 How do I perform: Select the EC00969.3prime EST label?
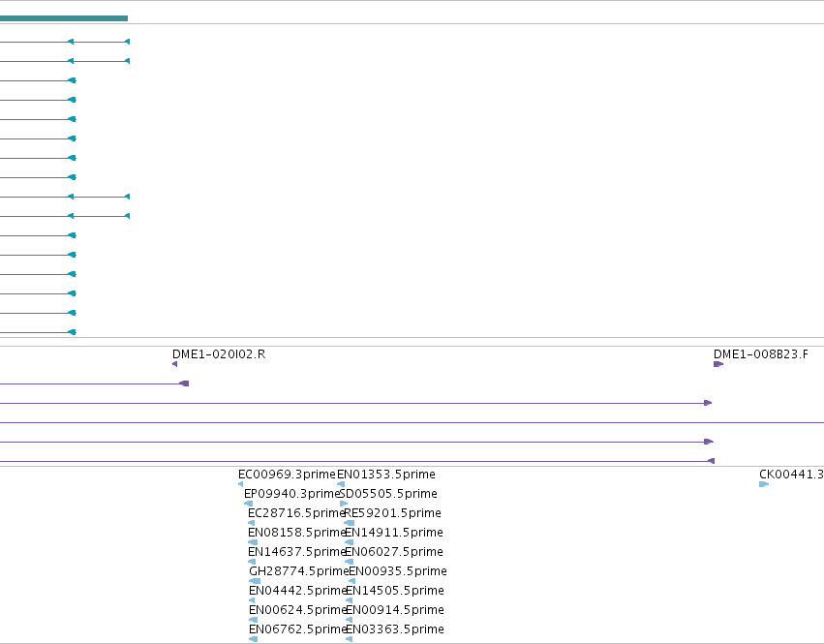tap(287, 475)
